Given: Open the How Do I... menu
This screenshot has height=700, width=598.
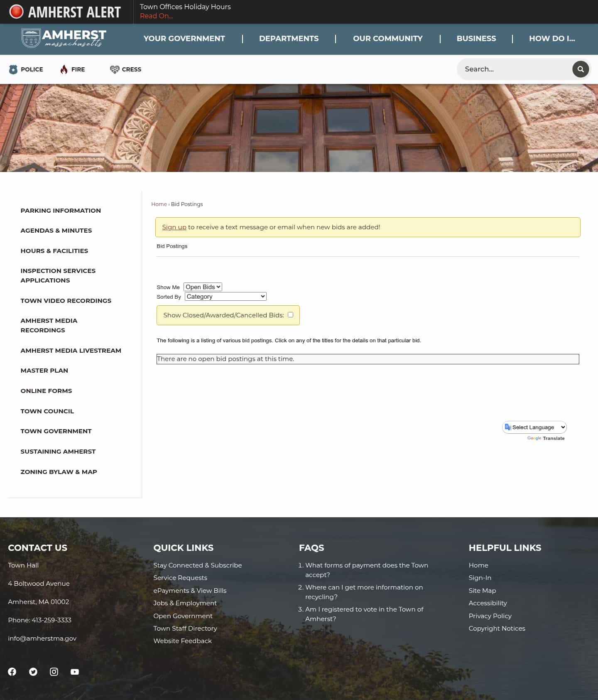Looking at the screenshot, I should point(552,39).
